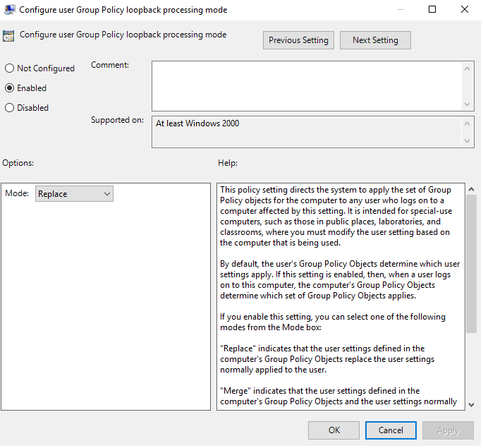
Task: Choose the Enabled radio option
Action: click(10, 88)
